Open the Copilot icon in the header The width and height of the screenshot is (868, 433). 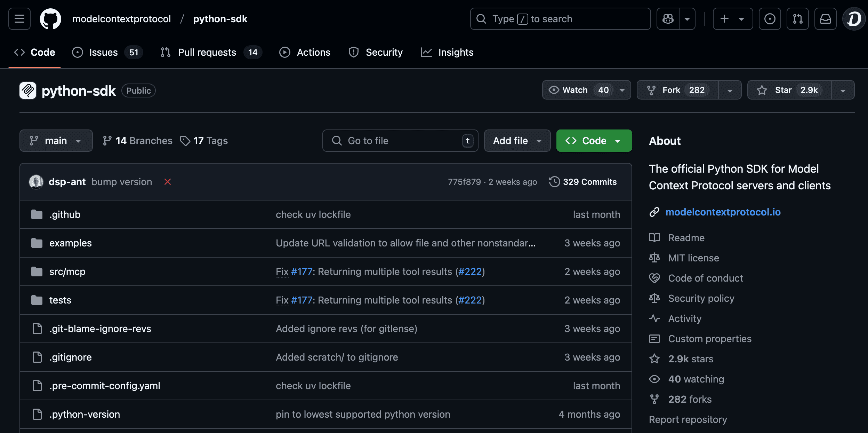coord(668,19)
